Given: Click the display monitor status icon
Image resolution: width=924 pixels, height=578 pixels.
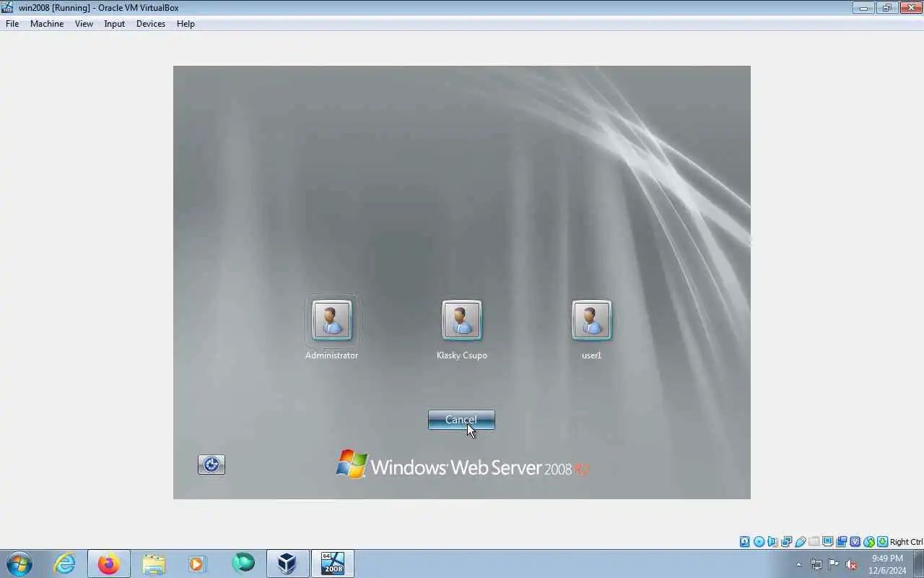Looking at the screenshot, I should click(x=828, y=542).
